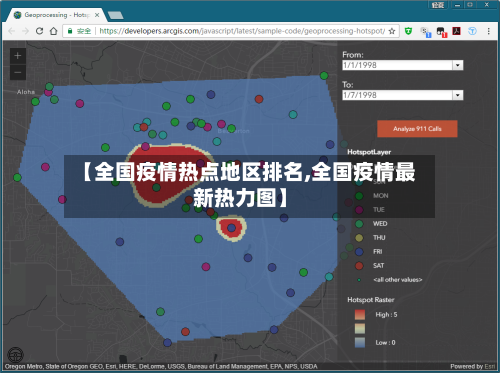Open a new browser tab

(x=116, y=15)
